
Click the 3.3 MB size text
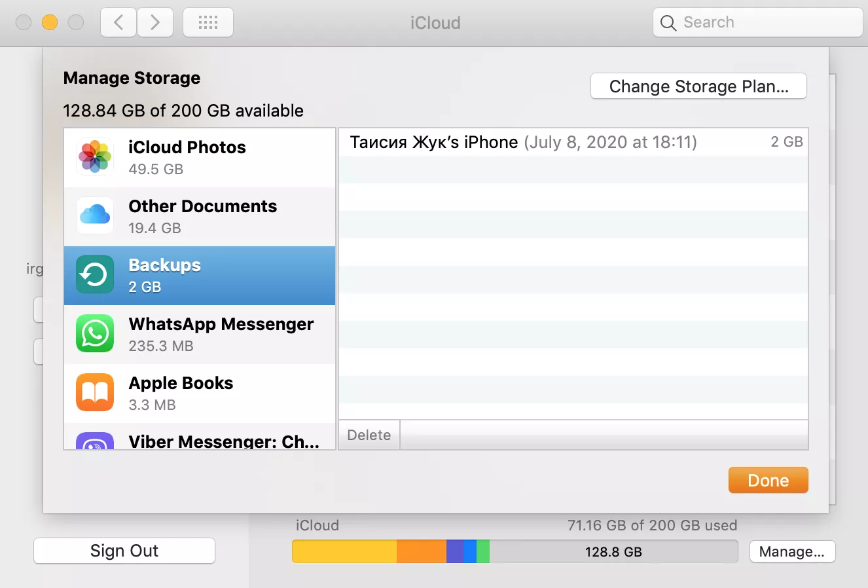152,405
